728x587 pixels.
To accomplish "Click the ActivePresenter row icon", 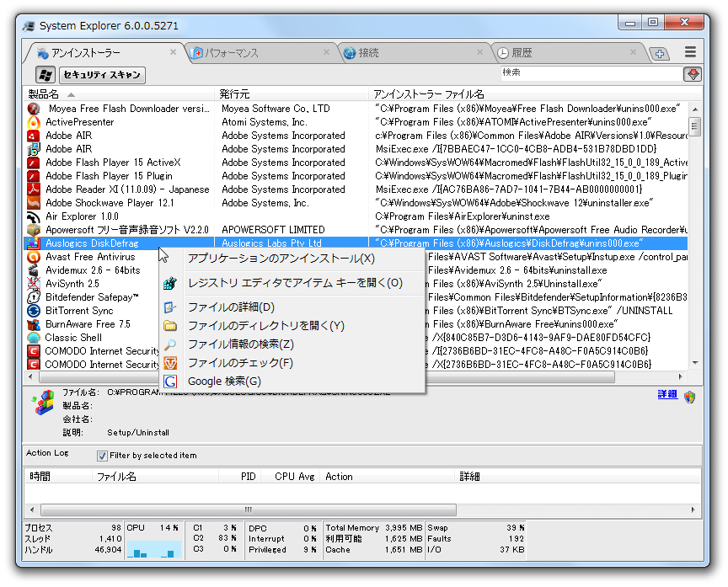I will tap(34, 122).
